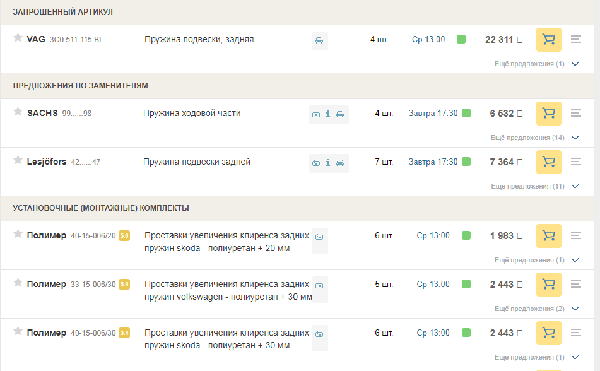Show vehicle applicability for the VAG part
This screenshot has width=600, height=371.
pyautogui.click(x=319, y=41)
